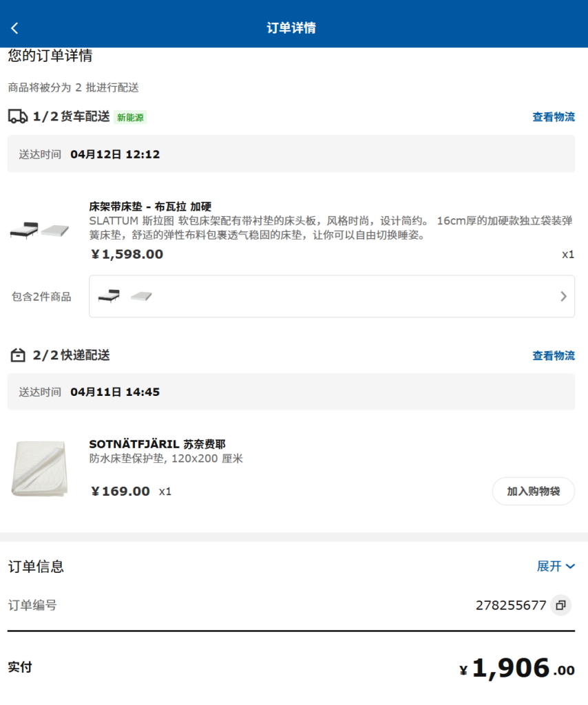Screen dimensions: 588x705
Task: Copy the order number with copy icon
Action: [x=560, y=605]
